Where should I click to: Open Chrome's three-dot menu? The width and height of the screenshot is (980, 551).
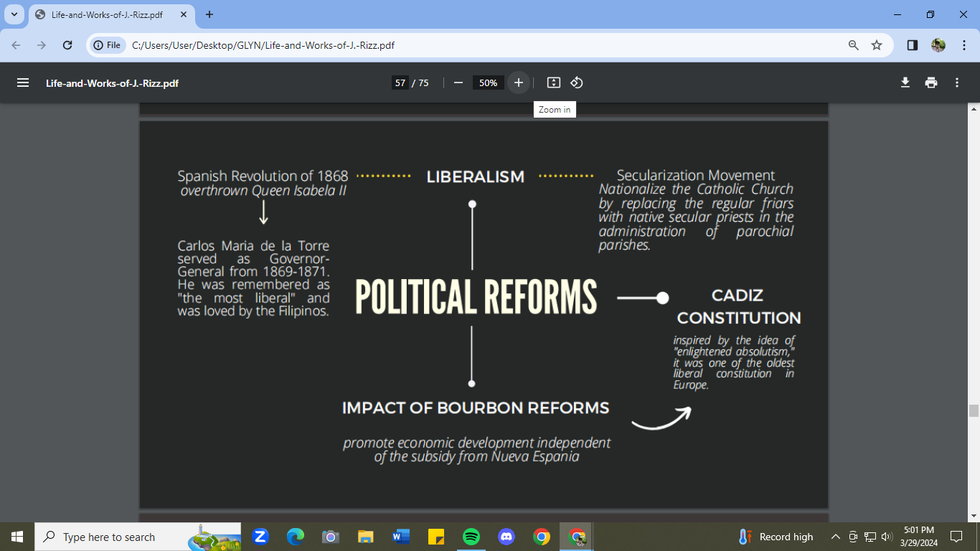pos(963,45)
